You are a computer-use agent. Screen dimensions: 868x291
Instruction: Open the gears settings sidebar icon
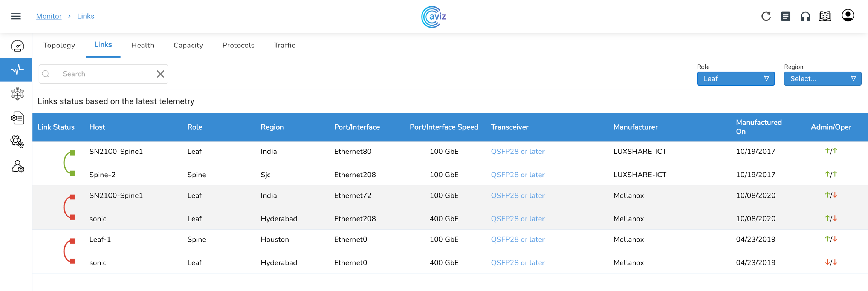click(x=17, y=142)
